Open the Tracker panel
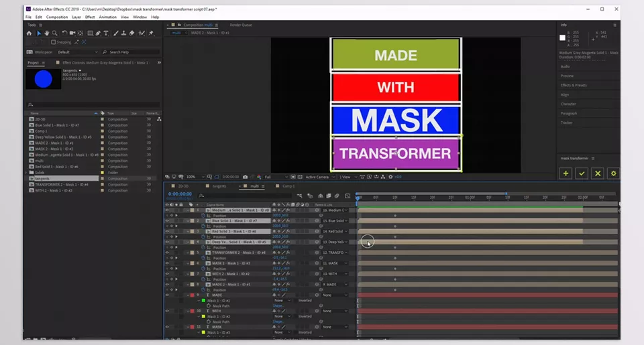This screenshot has height=345, width=644. click(566, 123)
